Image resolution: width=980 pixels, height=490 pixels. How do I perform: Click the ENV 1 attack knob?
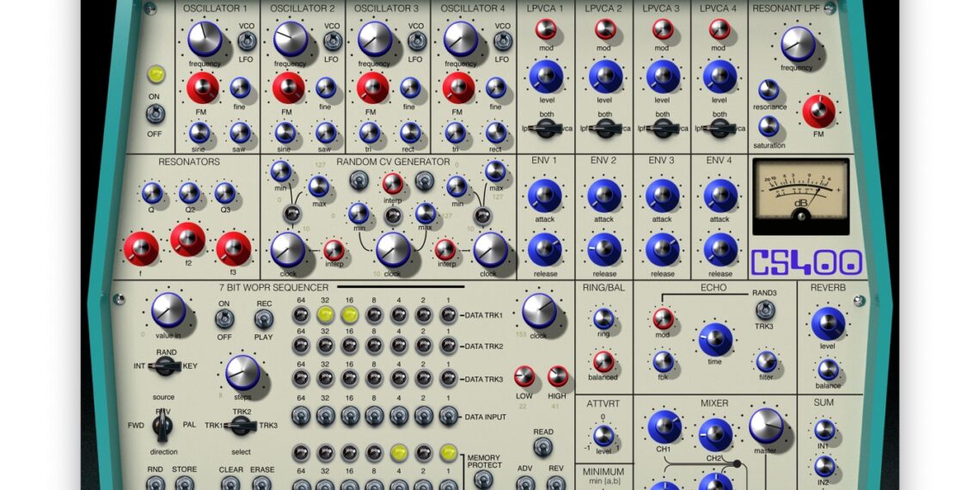pyautogui.click(x=544, y=195)
